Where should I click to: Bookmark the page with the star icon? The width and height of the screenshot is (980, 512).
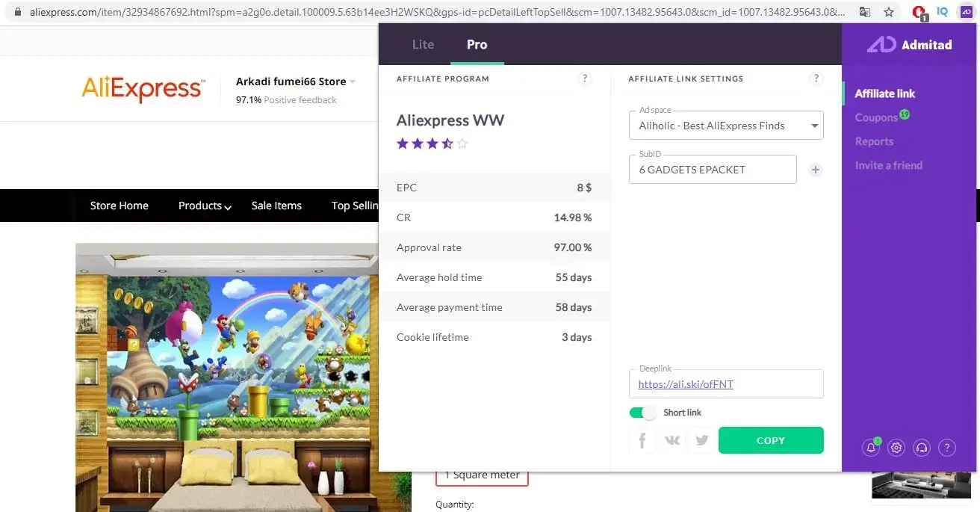(889, 12)
